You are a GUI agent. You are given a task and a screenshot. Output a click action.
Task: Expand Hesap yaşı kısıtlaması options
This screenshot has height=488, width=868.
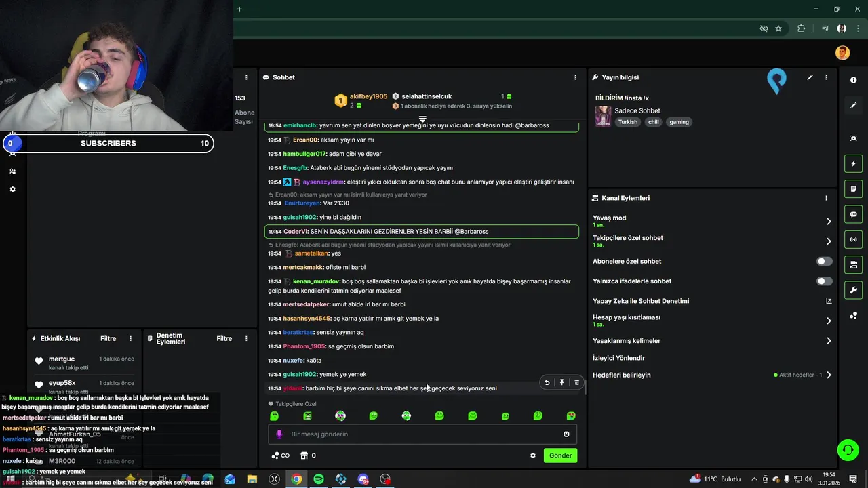[x=828, y=321]
